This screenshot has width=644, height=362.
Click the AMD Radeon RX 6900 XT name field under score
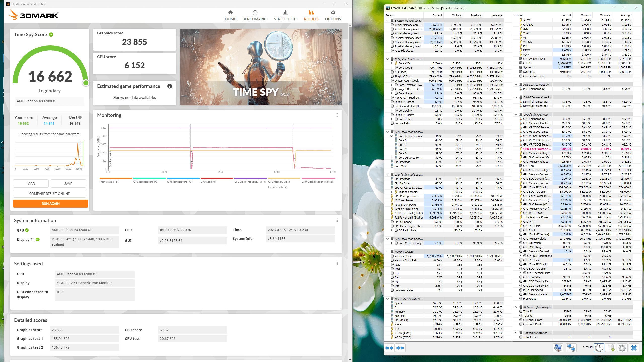point(49,101)
